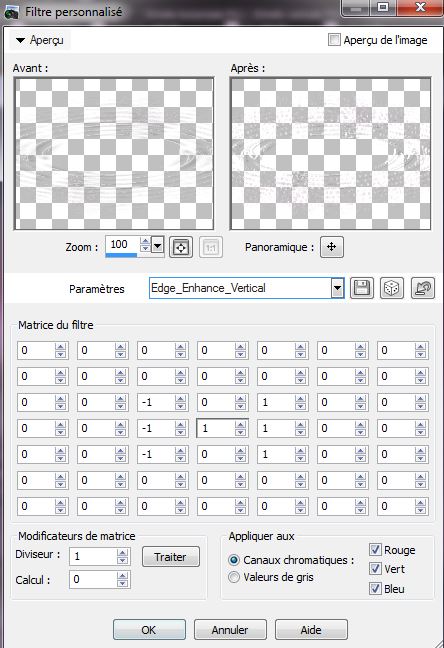Click the randomize parameters dice icon
The image size is (444, 648).
(391, 288)
